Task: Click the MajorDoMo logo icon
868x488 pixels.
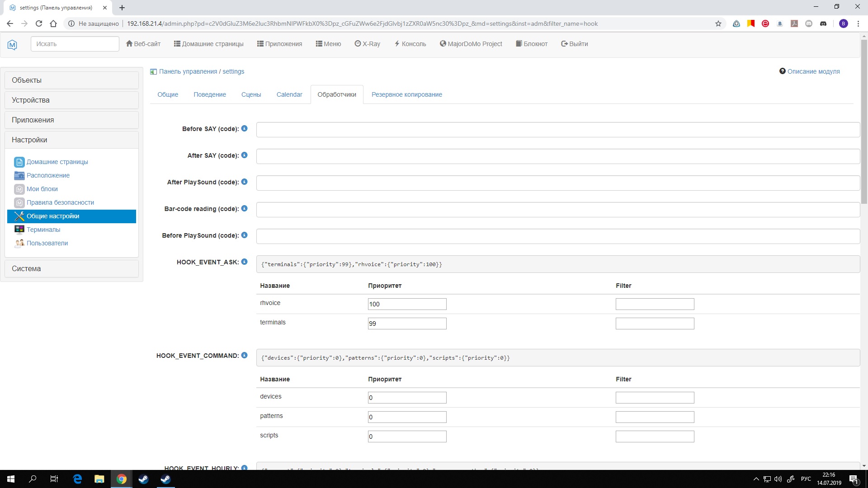Action: [12, 44]
